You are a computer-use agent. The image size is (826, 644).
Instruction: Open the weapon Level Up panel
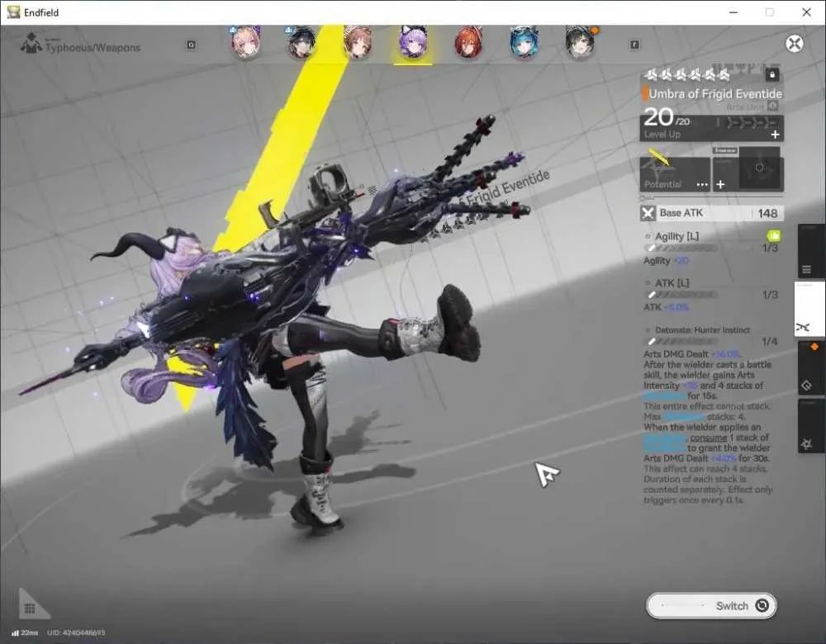coord(712,128)
